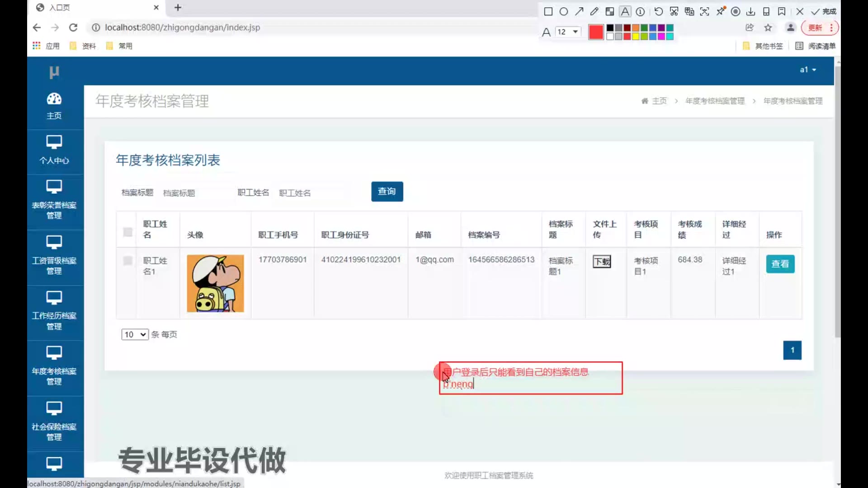Choose the mosaic blur tool

pyautogui.click(x=610, y=11)
